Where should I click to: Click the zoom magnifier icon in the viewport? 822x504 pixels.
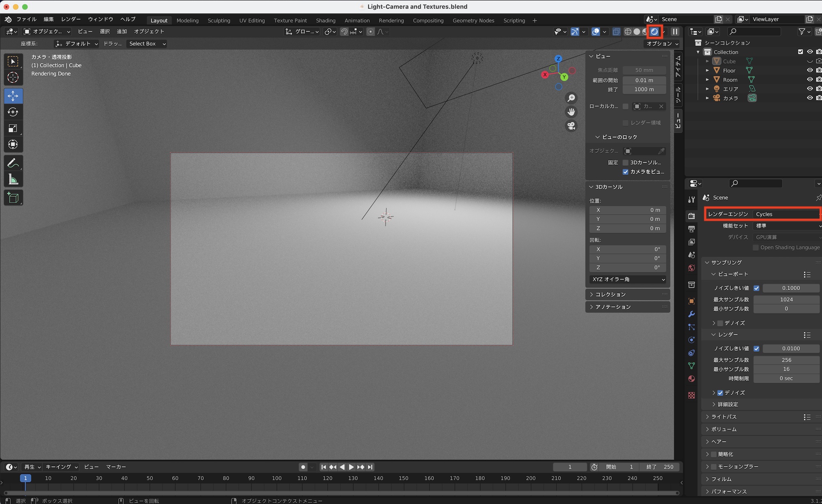pyautogui.click(x=571, y=98)
